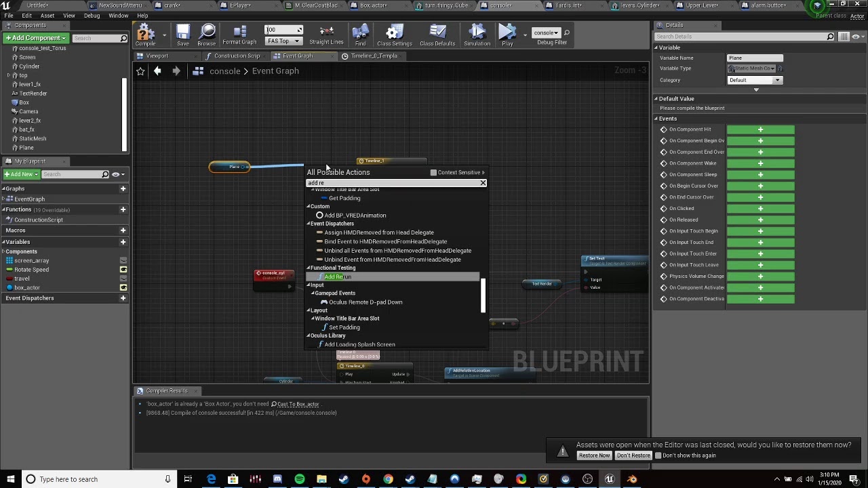This screenshot has width=868, height=488.
Task: Toggle the Context Sensitive checkbox
Action: 433,172
